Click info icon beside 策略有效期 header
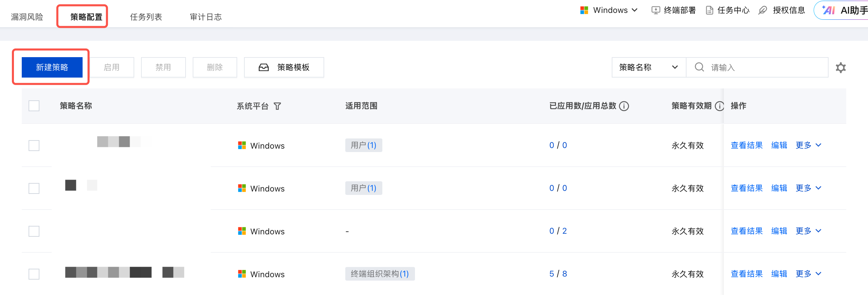The image size is (868, 300). pos(719,106)
